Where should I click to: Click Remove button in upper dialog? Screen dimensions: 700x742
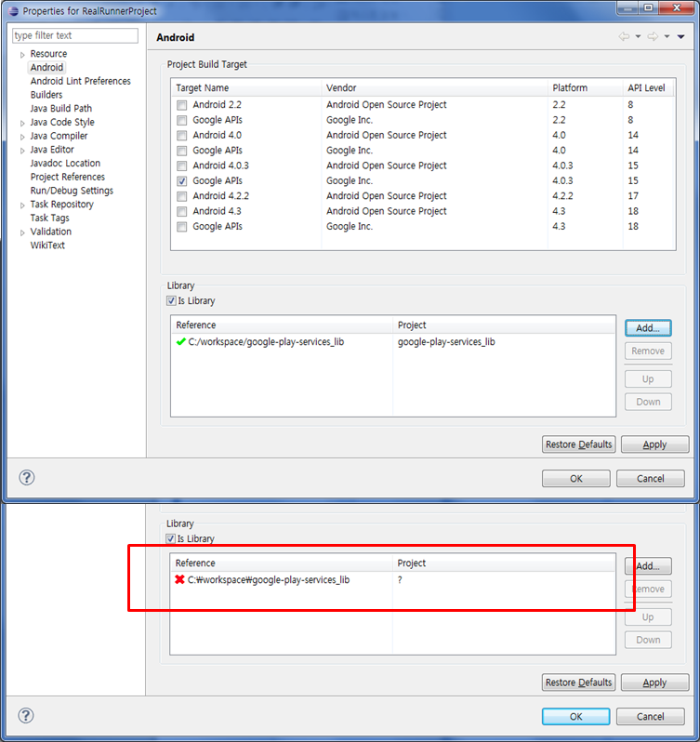click(x=648, y=351)
